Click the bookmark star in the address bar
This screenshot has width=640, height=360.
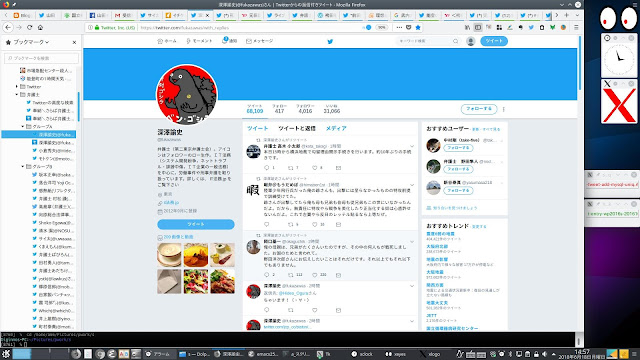click(418, 27)
